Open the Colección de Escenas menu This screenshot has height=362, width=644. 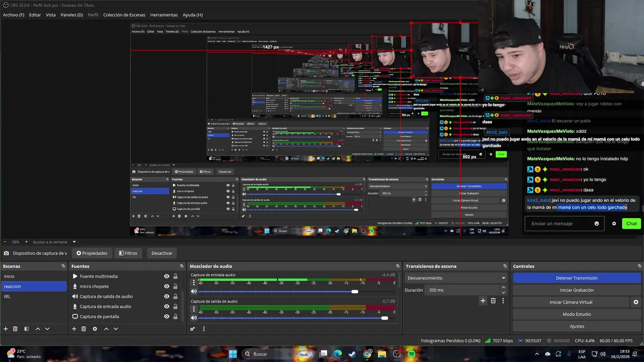pyautogui.click(x=124, y=15)
